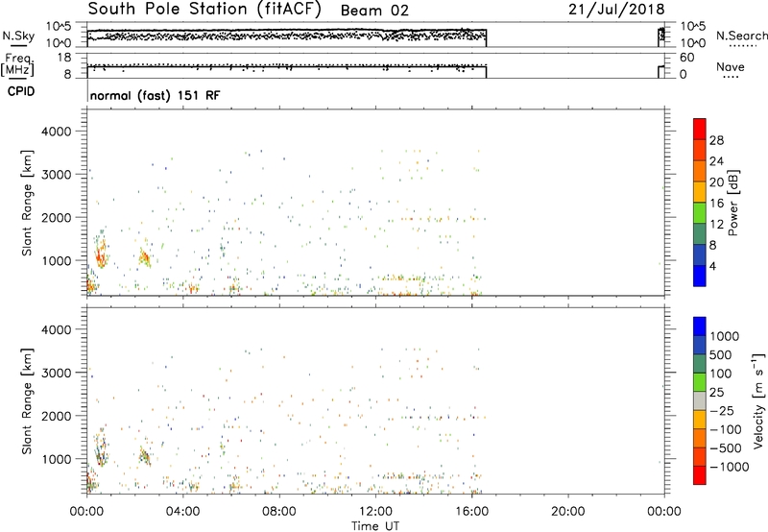Click the orange 20–24 dB Power colorbar segment
The height and width of the screenshot is (532, 768).
coord(700,171)
